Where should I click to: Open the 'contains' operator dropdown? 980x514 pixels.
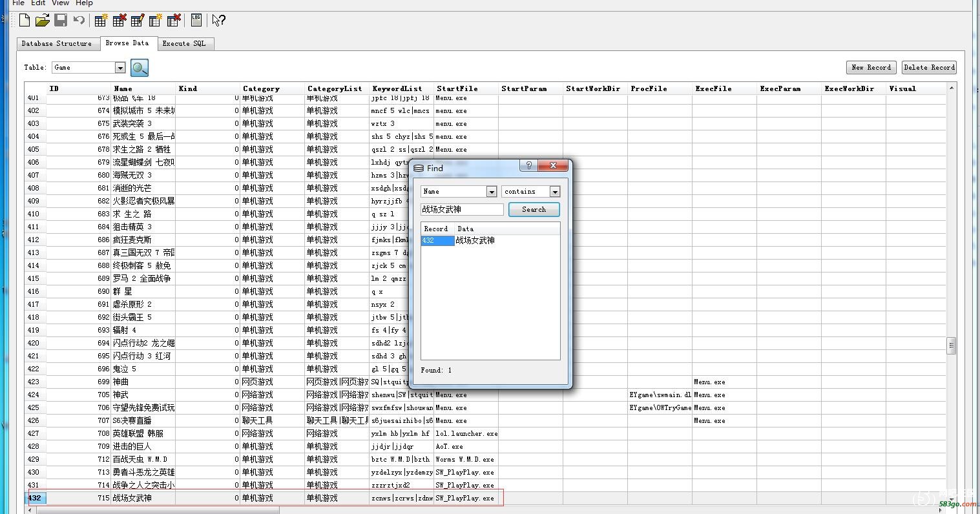554,192
